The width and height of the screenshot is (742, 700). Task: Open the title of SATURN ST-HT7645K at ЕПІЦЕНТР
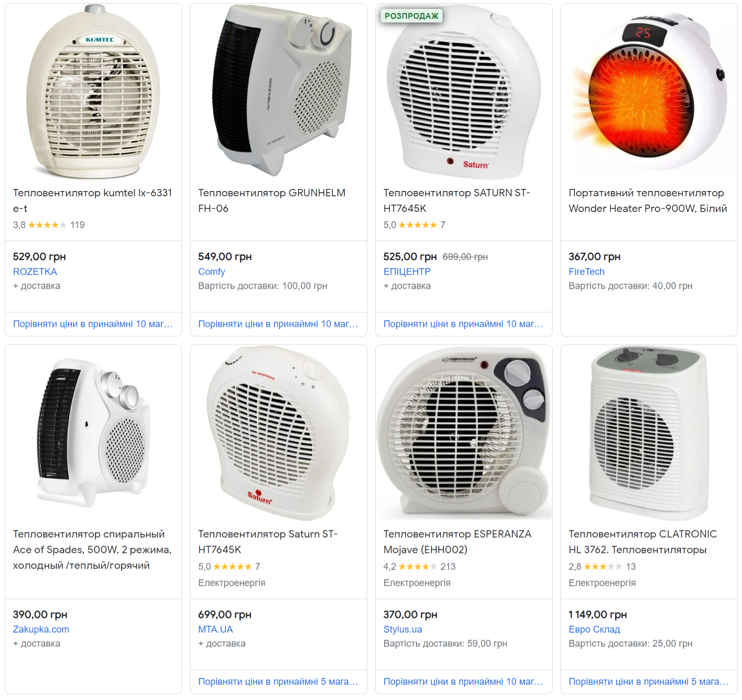pos(457,200)
